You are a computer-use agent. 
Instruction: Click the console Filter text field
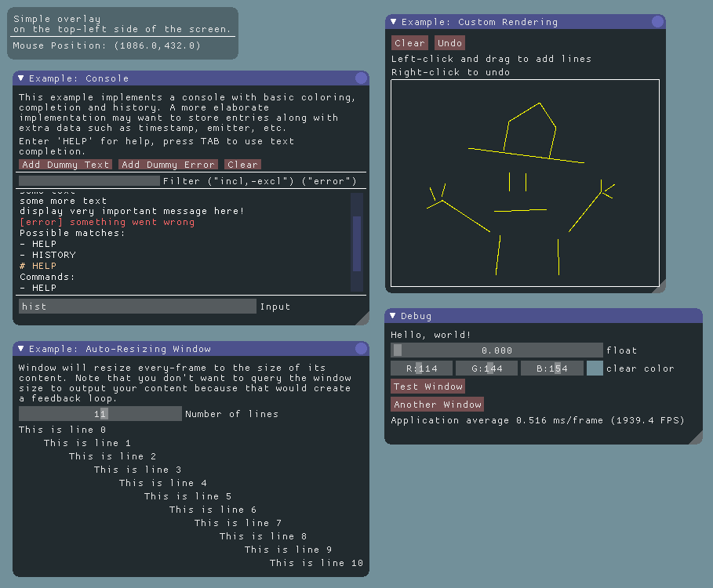pyautogui.click(x=89, y=181)
